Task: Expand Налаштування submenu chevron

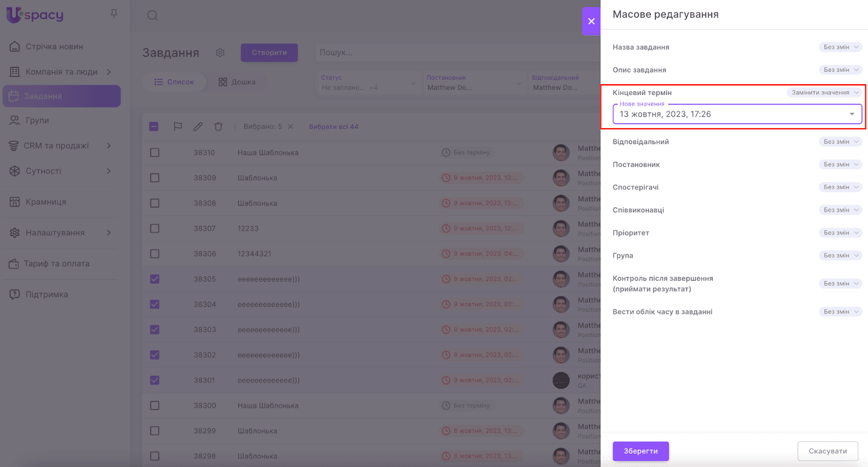Action: point(108,233)
